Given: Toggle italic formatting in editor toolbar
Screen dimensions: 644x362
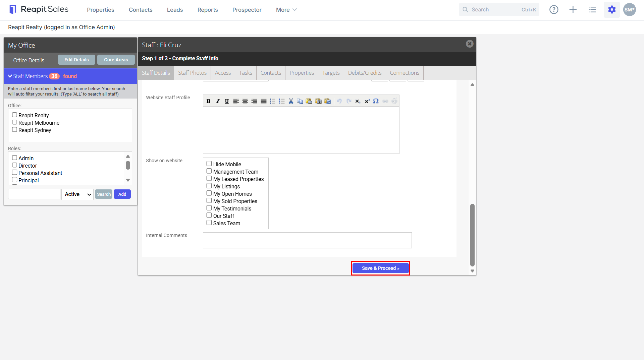Looking at the screenshot, I should coord(218,101).
